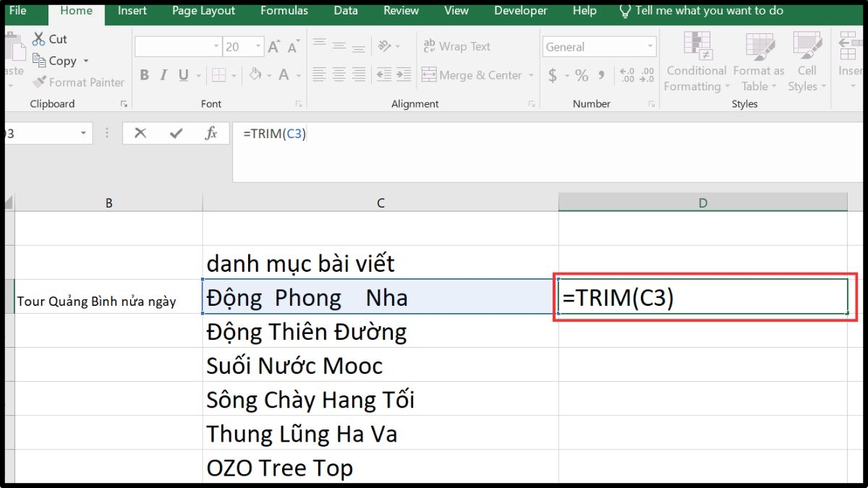The width and height of the screenshot is (868, 488).
Task: Cancel the formula entry with the X
Action: [x=140, y=133]
